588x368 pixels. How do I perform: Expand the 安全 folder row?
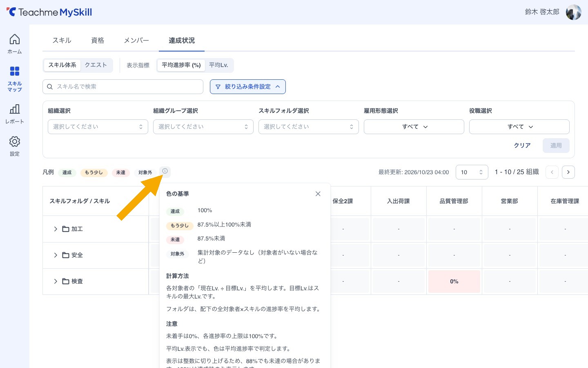[56, 255]
